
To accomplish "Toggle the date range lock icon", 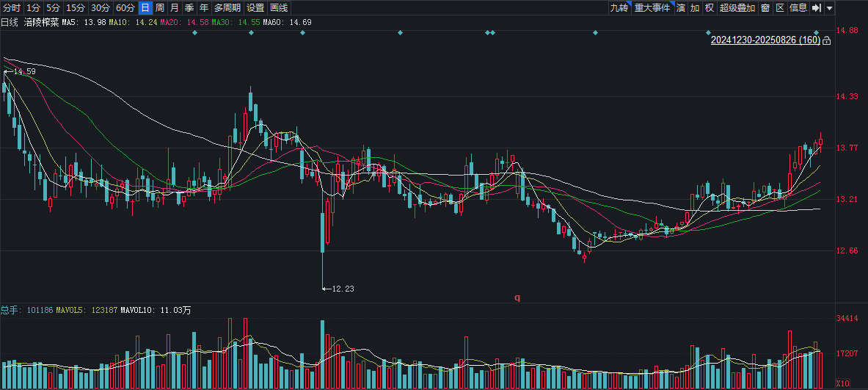I will 826,40.
